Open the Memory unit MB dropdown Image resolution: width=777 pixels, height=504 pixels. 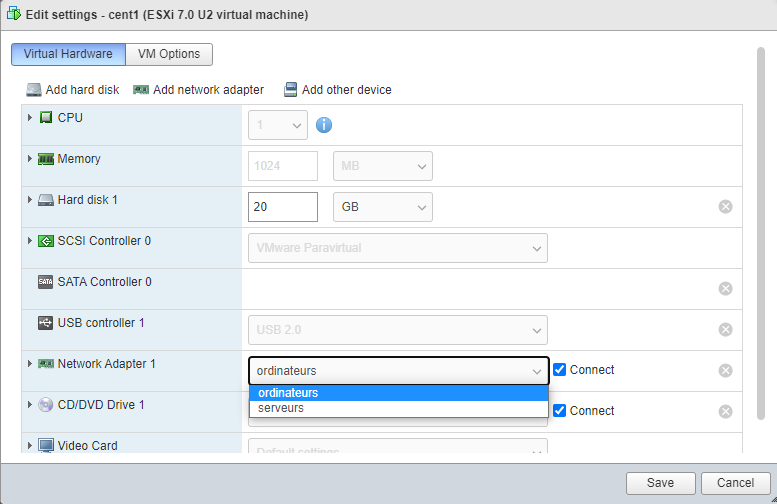[x=383, y=166]
